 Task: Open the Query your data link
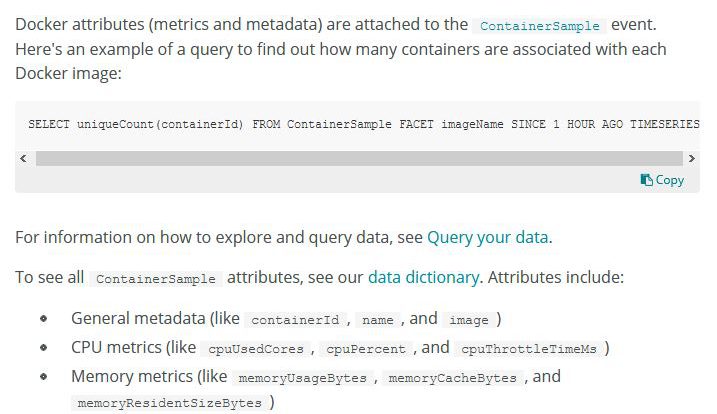(487, 237)
